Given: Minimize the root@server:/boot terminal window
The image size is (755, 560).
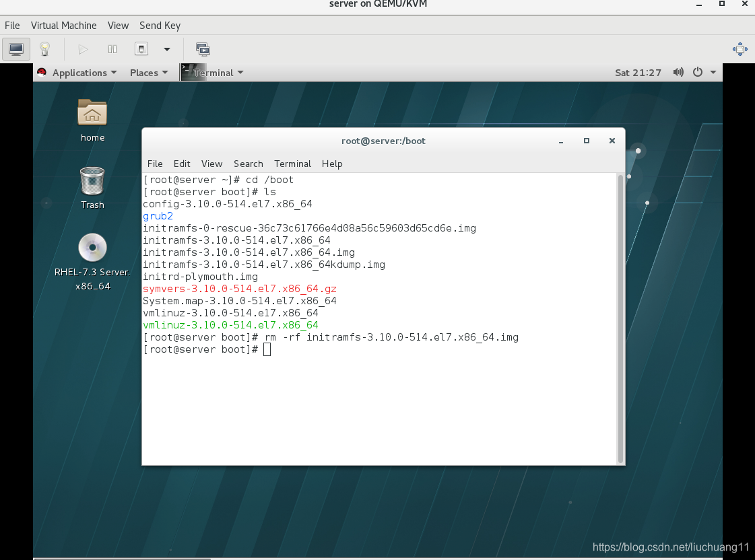Looking at the screenshot, I should pyautogui.click(x=561, y=141).
